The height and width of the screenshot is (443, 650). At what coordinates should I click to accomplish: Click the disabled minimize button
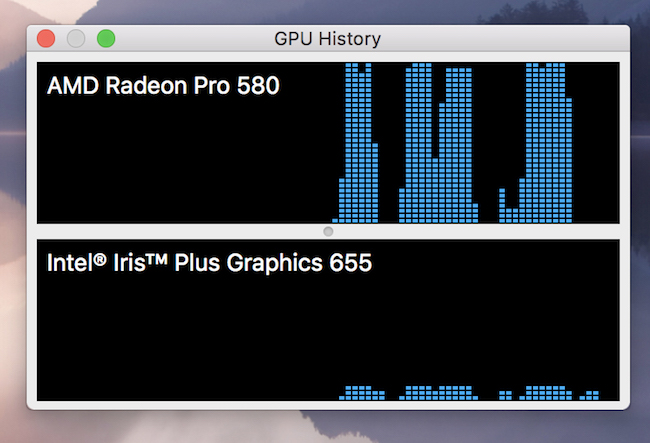(76, 39)
